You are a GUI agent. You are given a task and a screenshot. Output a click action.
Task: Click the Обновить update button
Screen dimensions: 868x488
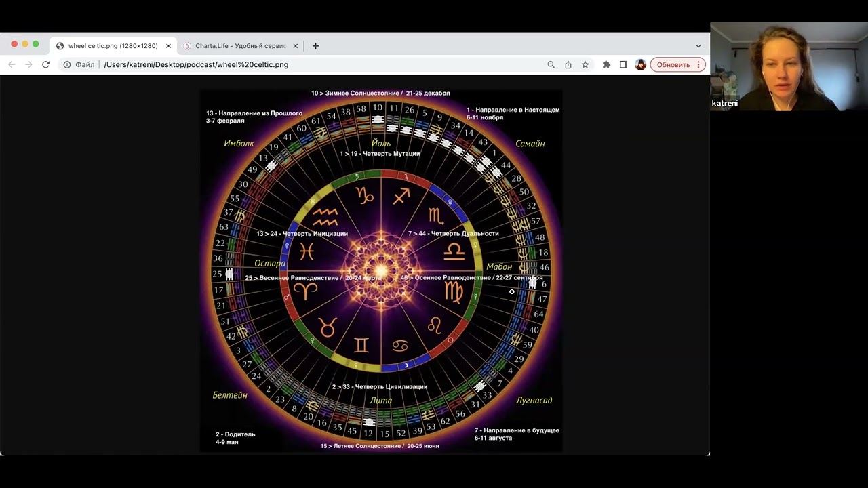[x=673, y=64]
